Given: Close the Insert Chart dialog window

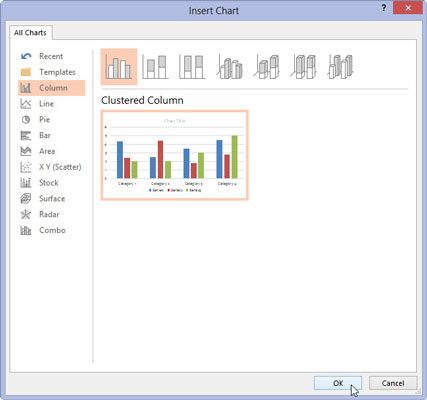Looking at the screenshot, I should [408, 8].
